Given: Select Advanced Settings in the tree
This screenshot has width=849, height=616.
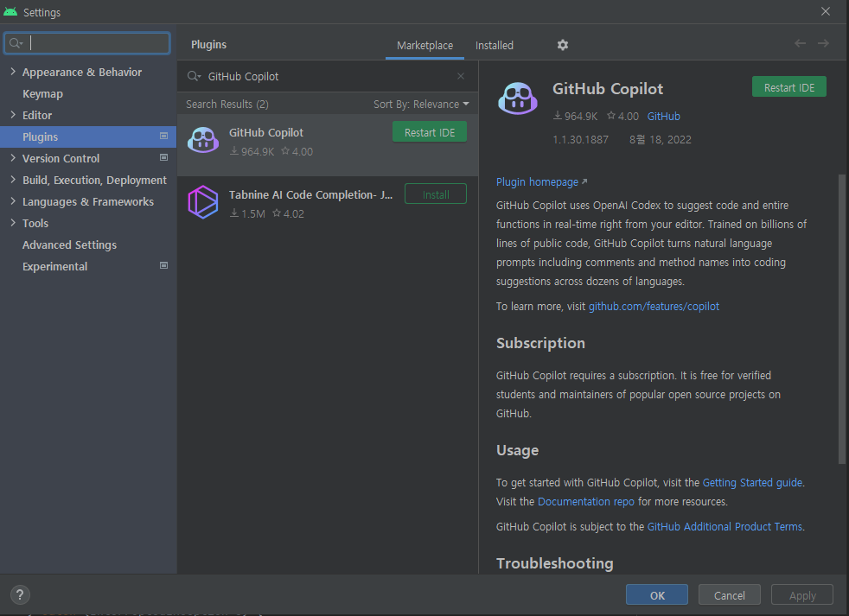Looking at the screenshot, I should (x=69, y=244).
